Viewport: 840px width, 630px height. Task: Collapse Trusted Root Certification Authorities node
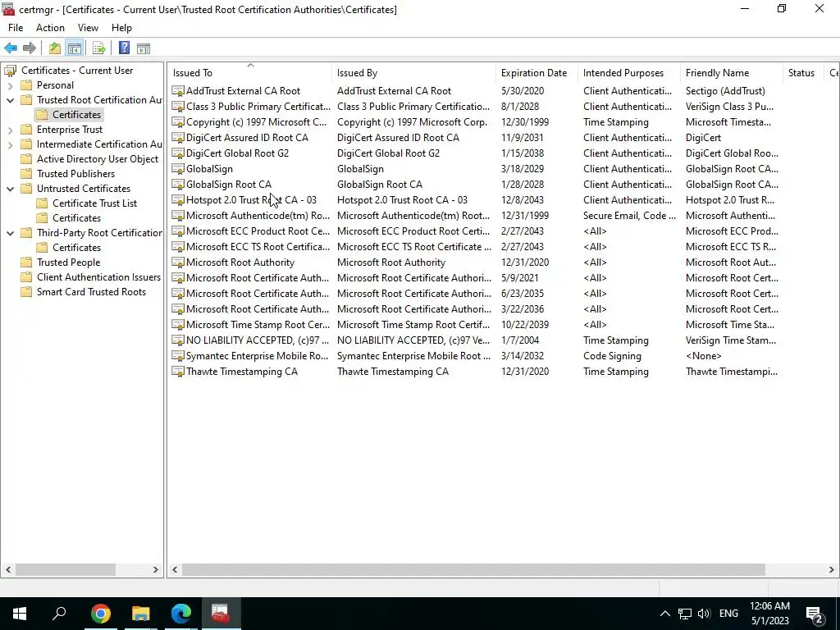pos(10,100)
